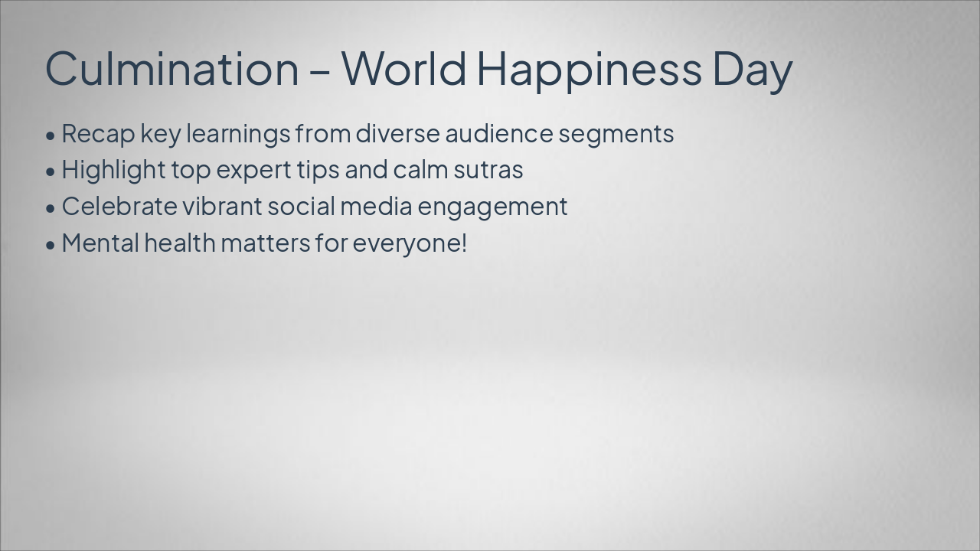The height and width of the screenshot is (551, 980).
Task: Click the 'Highlight top expert tips' bullet line
Action: click(x=292, y=170)
